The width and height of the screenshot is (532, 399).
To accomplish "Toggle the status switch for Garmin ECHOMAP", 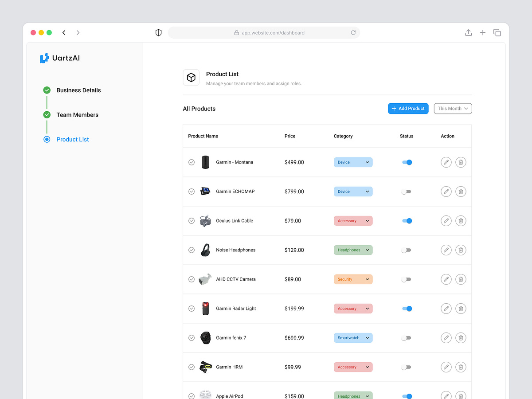I will pyautogui.click(x=406, y=192).
